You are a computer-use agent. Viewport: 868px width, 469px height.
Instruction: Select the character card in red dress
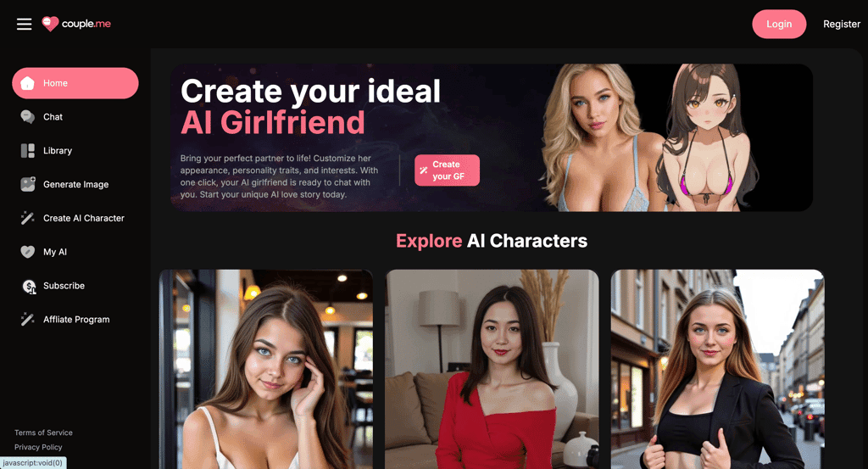pos(492,369)
